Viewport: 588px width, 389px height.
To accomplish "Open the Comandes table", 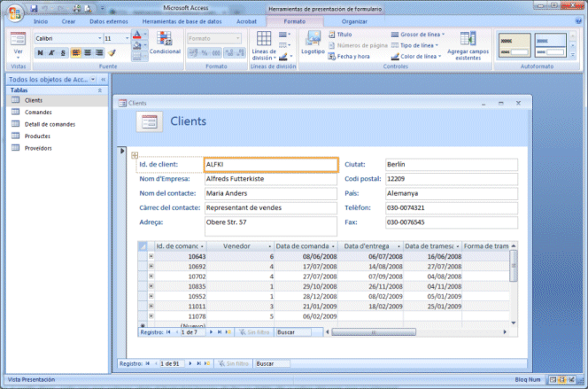I will pyautogui.click(x=57, y=113).
